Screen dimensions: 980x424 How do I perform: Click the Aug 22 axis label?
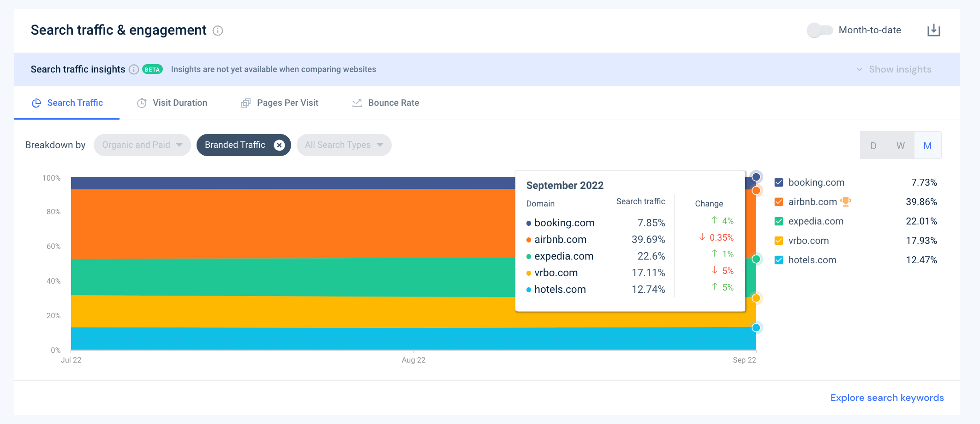pos(413,360)
